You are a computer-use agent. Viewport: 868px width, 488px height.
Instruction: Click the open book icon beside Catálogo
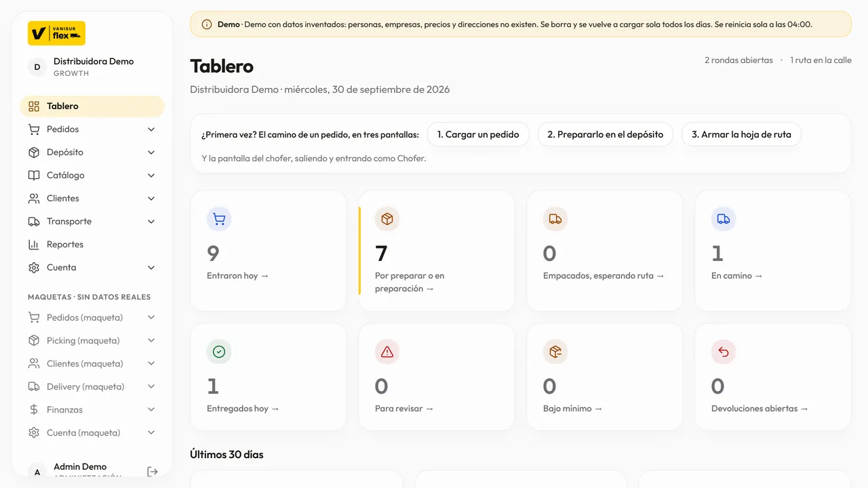34,176
